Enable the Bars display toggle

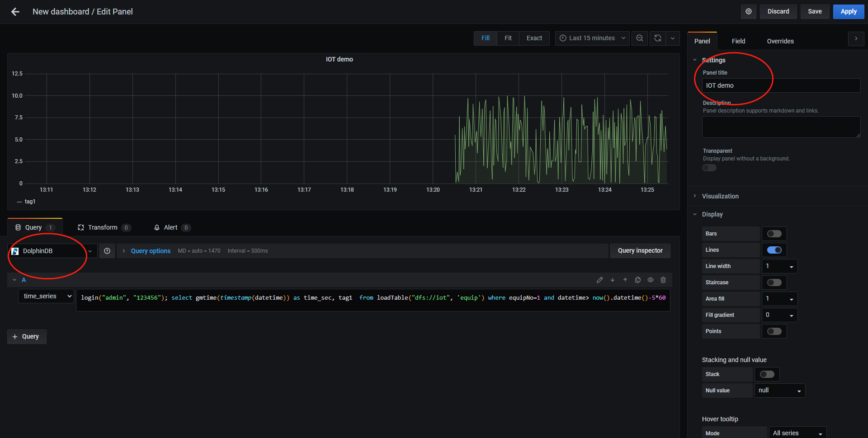[774, 234]
